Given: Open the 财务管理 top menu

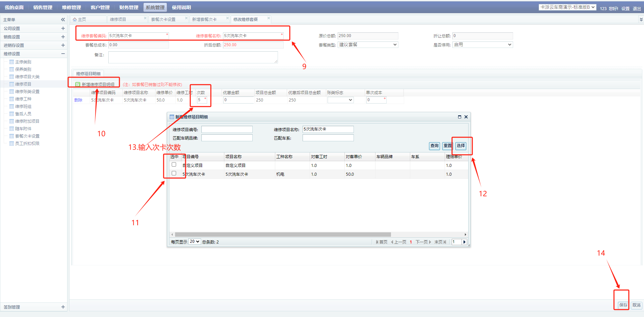Looking at the screenshot, I should click(x=129, y=7).
